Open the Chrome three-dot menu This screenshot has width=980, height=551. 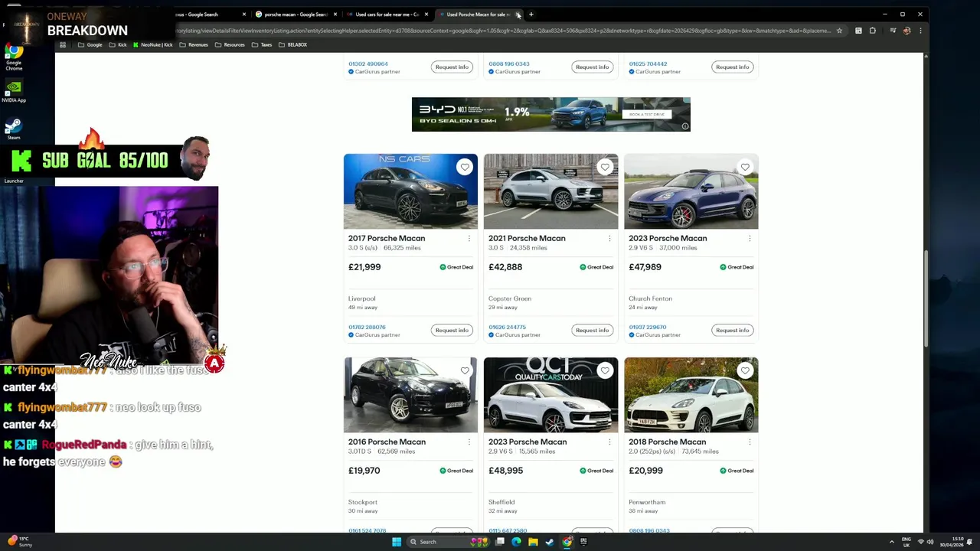920,31
